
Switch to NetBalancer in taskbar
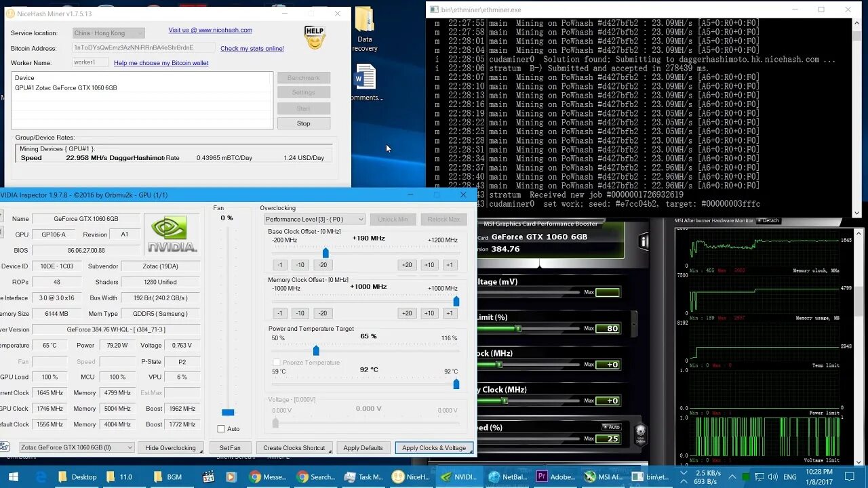[x=509, y=476]
